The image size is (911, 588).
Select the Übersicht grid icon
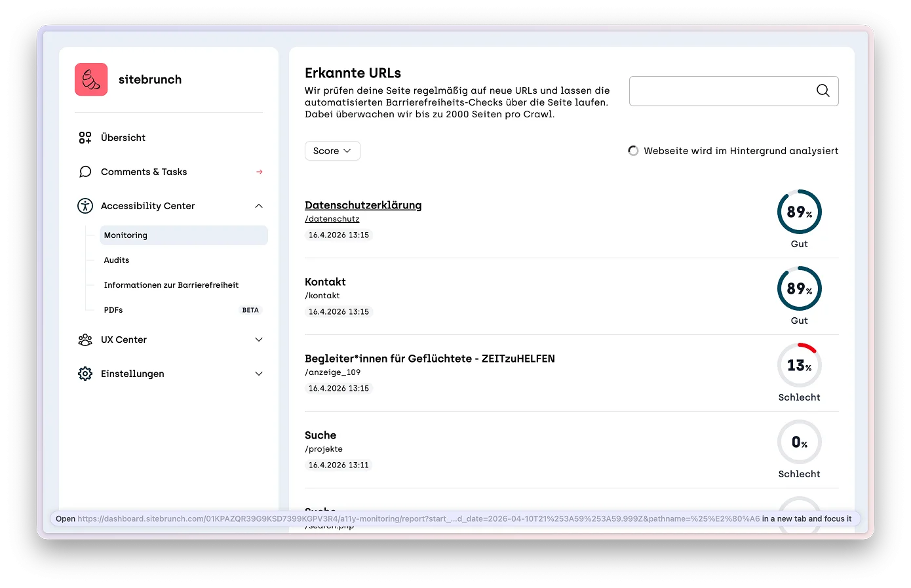(x=85, y=137)
